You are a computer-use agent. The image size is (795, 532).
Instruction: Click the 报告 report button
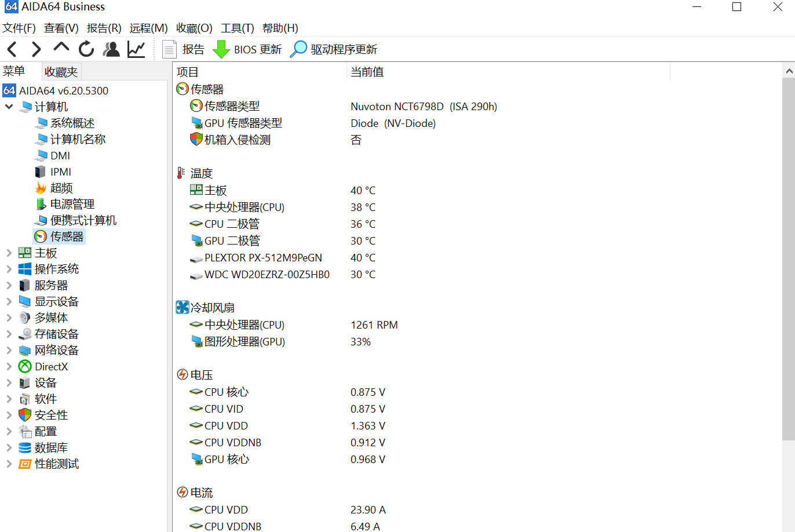(x=184, y=49)
